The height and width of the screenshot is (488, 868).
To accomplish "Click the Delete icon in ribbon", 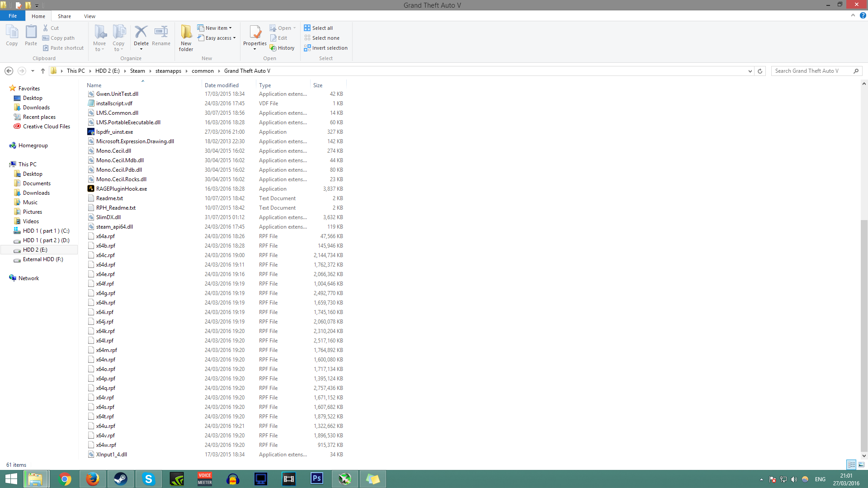I will tap(141, 33).
